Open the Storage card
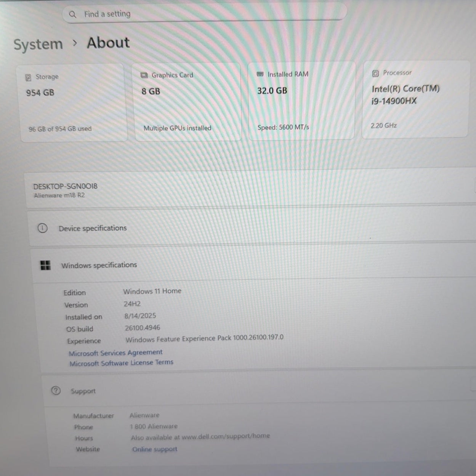The height and width of the screenshot is (476, 476). (72, 103)
